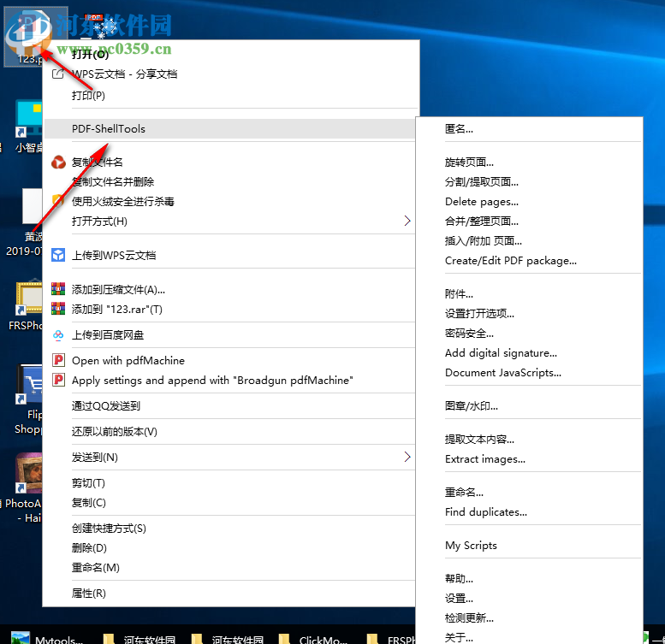
Task: Select WPS云文档 - 分享文档 entry
Action: 124,74
